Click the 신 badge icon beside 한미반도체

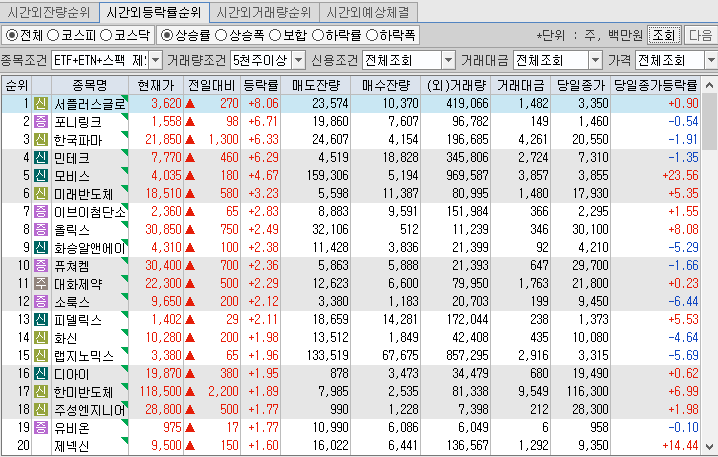coord(41,392)
